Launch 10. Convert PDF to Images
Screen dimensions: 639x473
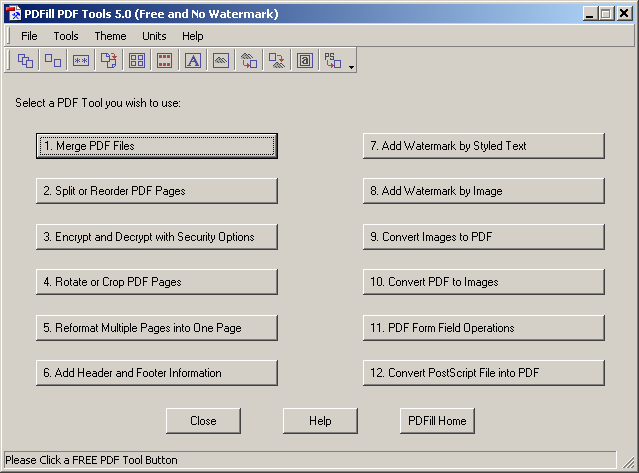tap(484, 282)
